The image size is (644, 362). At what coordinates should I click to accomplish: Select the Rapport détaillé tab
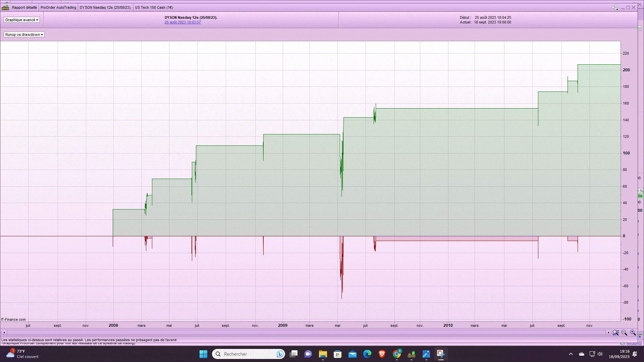point(24,7)
